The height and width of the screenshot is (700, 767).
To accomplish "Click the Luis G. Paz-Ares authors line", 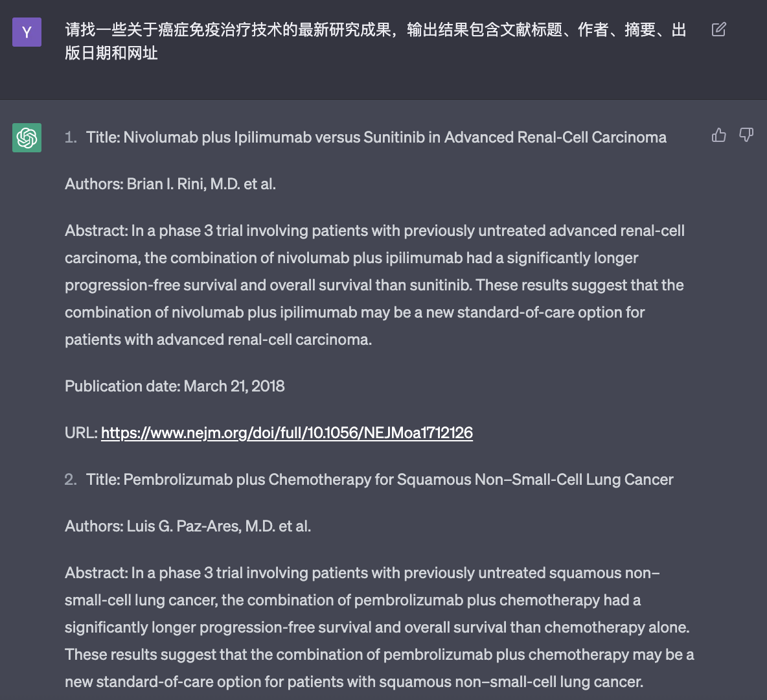I will [x=188, y=526].
